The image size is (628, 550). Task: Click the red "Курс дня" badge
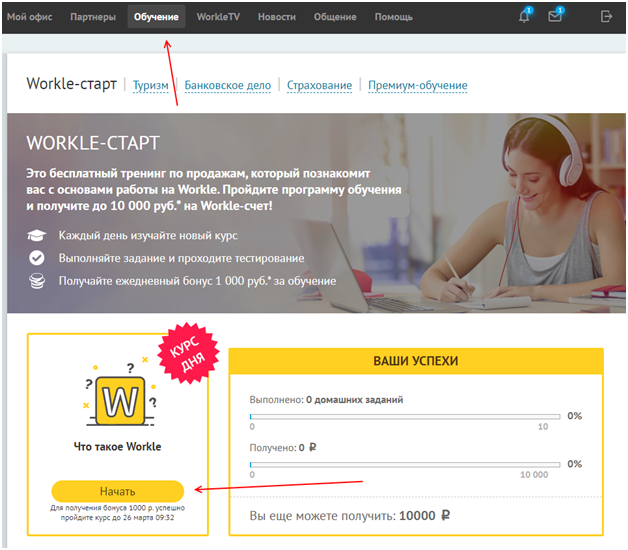pos(188,353)
